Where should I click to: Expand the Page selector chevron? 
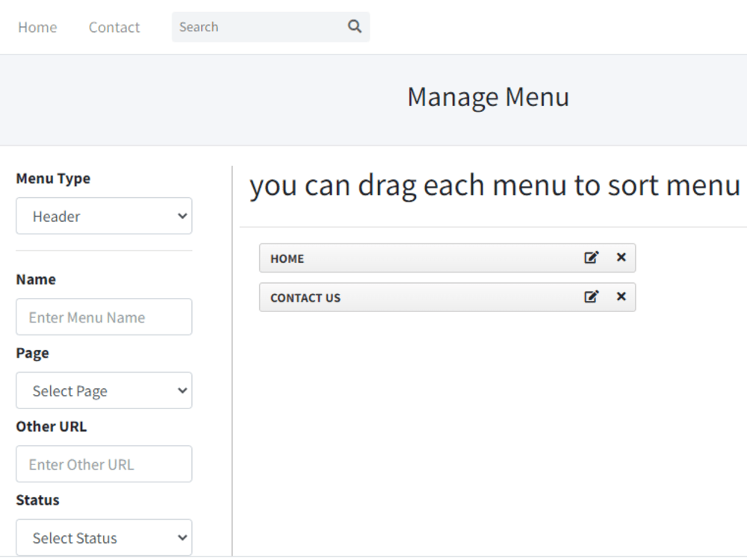point(182,391)
